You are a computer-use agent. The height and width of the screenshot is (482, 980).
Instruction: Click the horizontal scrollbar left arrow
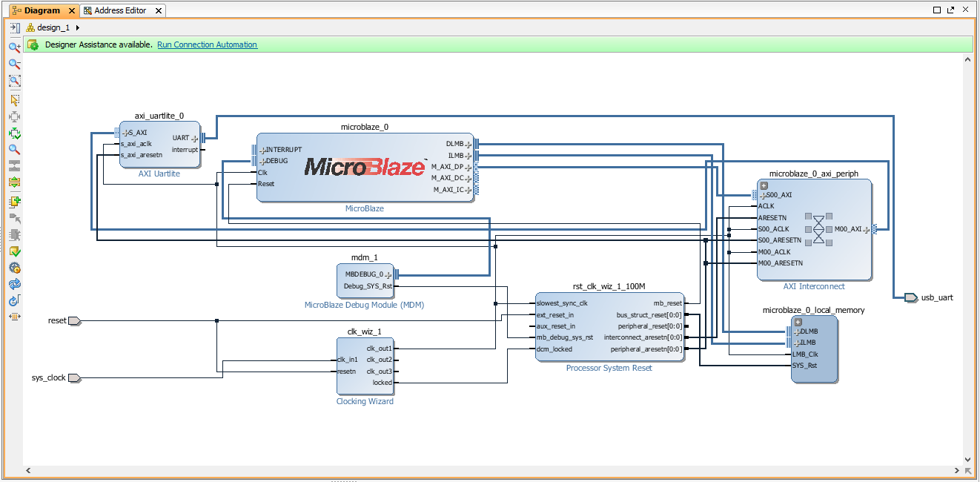(28, 470)
